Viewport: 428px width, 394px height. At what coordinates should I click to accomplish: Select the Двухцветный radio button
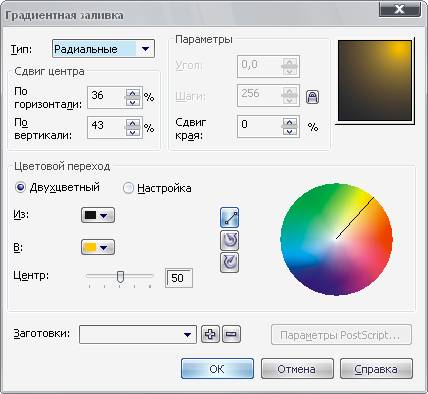21,188
